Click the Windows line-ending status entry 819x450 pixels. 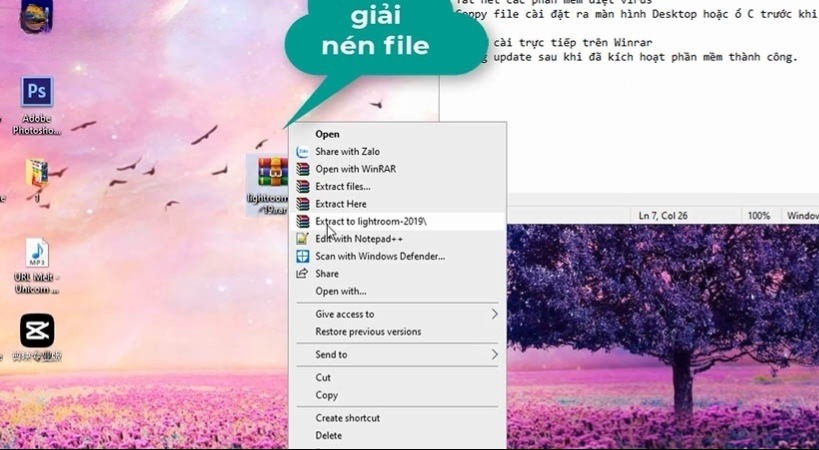802,216
